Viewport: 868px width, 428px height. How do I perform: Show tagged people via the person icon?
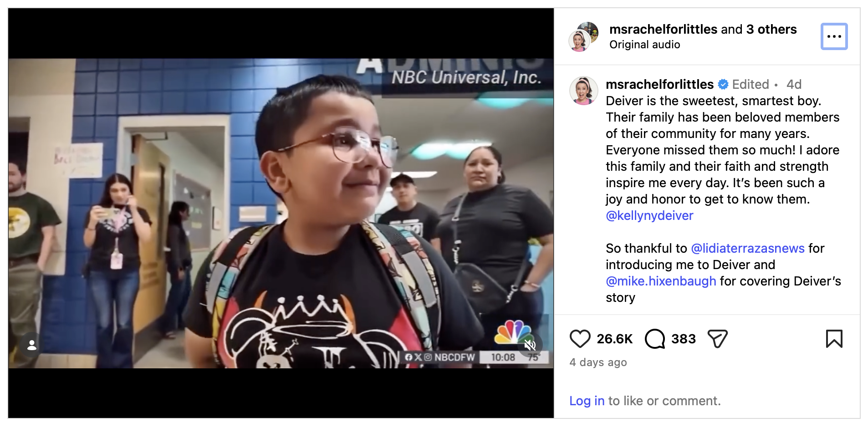point(31,345)
